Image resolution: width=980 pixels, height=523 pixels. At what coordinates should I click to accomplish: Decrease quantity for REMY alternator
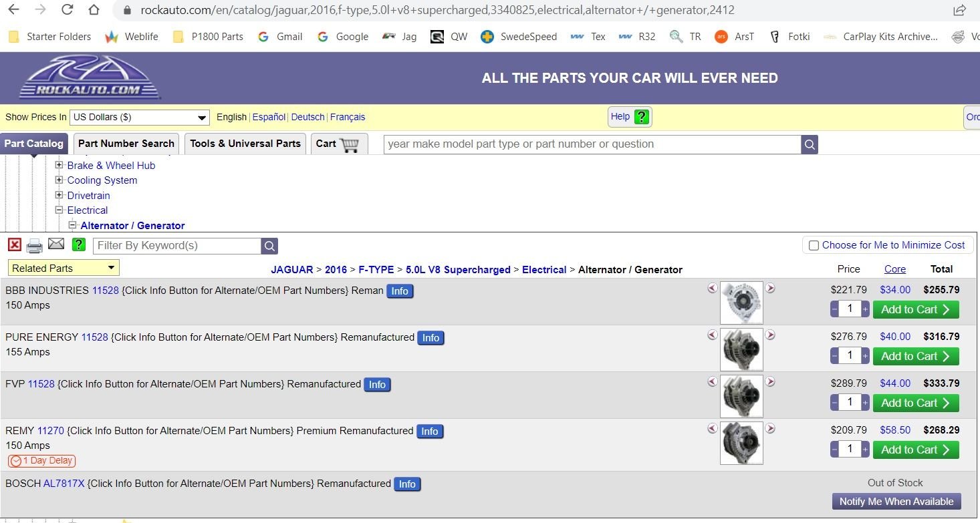[x=834, y=450]
